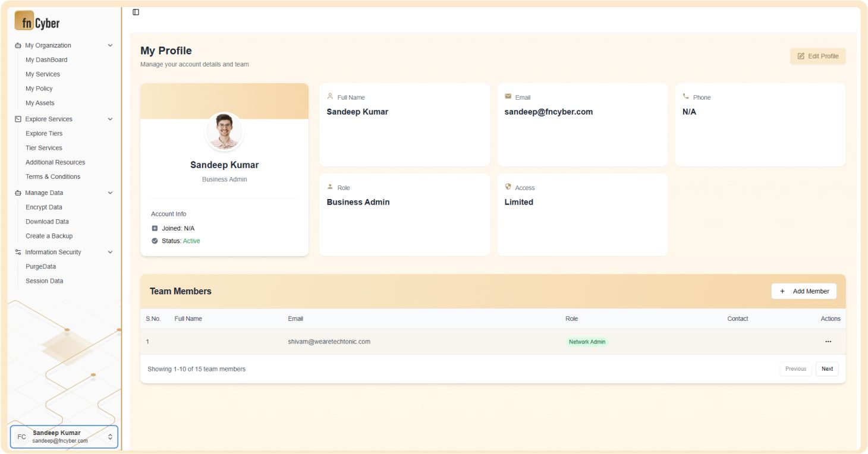Open PurgeData page
Image resolution: width=868 pixels, height=454 pixels.
[40, 267]
